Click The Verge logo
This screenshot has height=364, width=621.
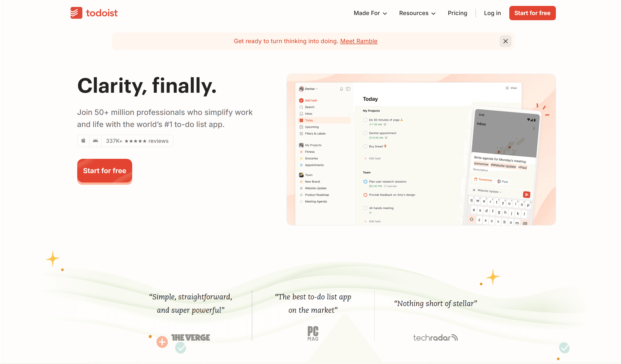[191, 338]
